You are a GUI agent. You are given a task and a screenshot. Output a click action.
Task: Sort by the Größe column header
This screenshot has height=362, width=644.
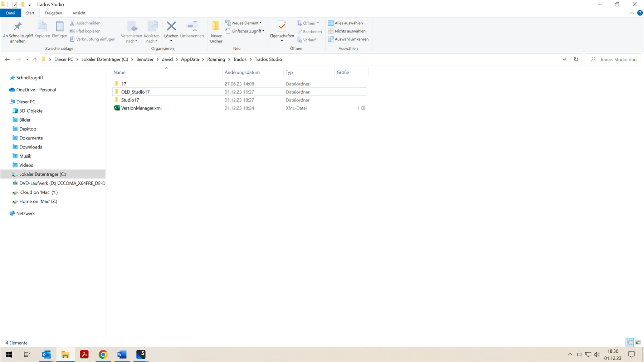coord(351,72)
